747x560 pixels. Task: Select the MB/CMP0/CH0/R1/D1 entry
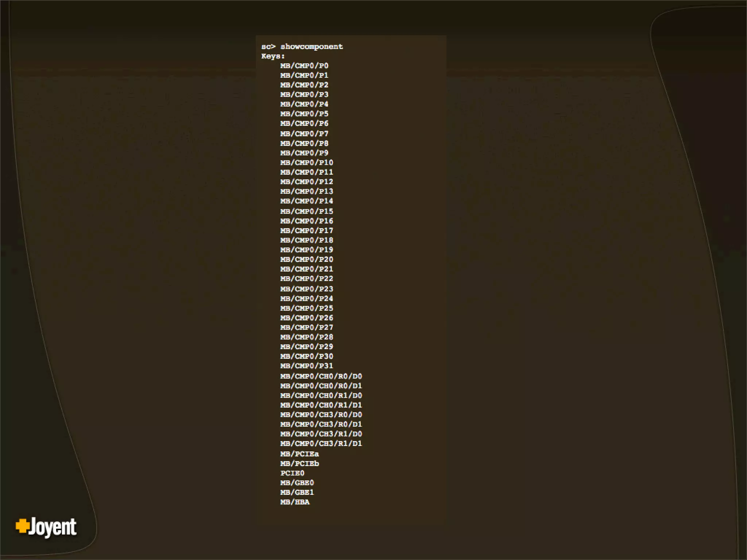click(321, 405)
